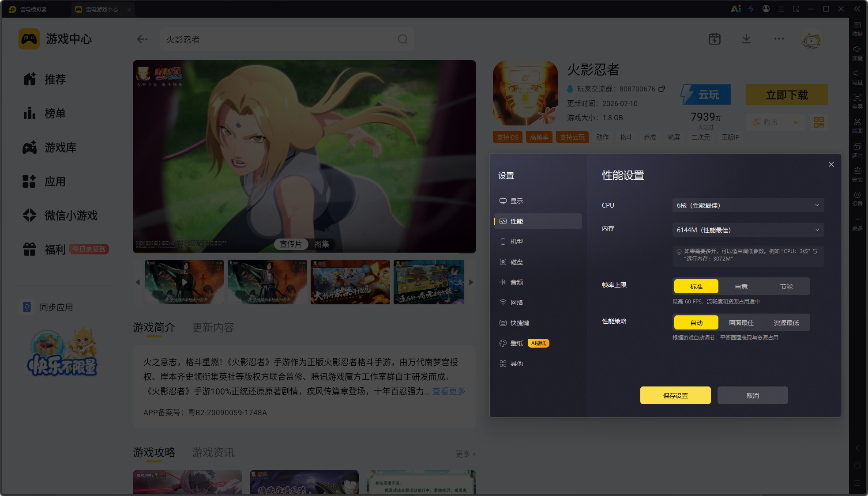
Task: Expand the CPU cores dropdown
Action: (x=748, y=205)
